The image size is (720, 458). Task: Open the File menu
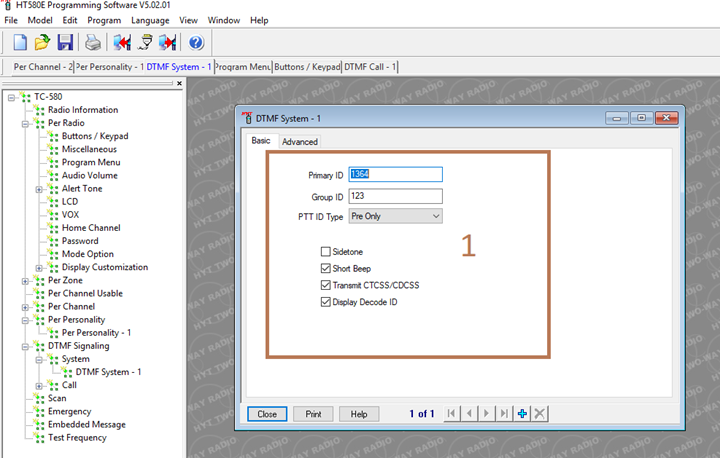point(11,20)
